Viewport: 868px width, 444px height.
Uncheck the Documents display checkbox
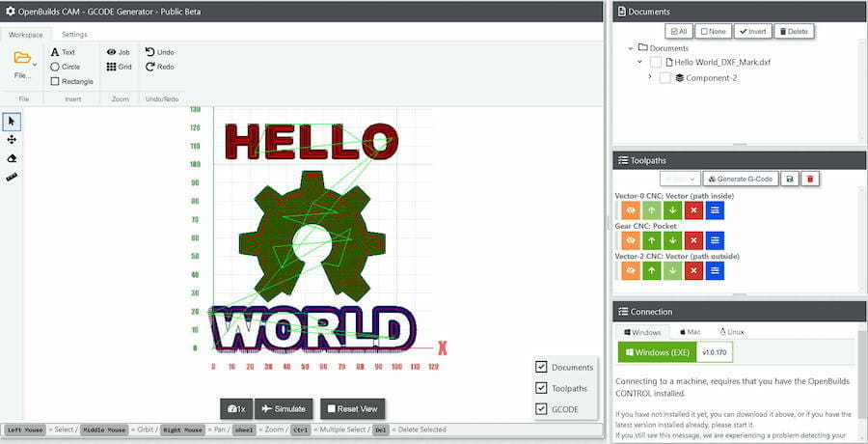(542, 367)
